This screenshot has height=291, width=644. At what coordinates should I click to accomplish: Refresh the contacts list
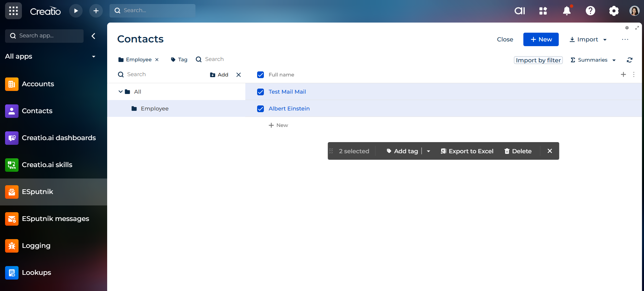click(x=630, y=60)
